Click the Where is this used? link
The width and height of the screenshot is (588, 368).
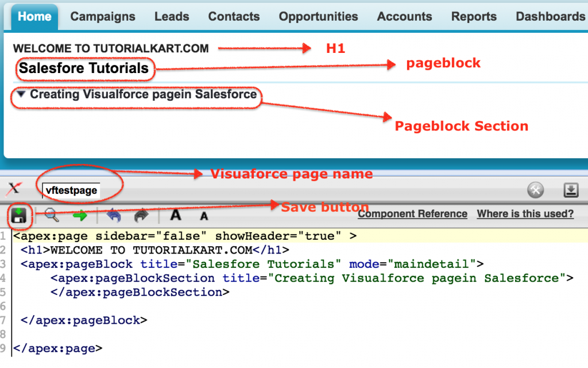525,213
